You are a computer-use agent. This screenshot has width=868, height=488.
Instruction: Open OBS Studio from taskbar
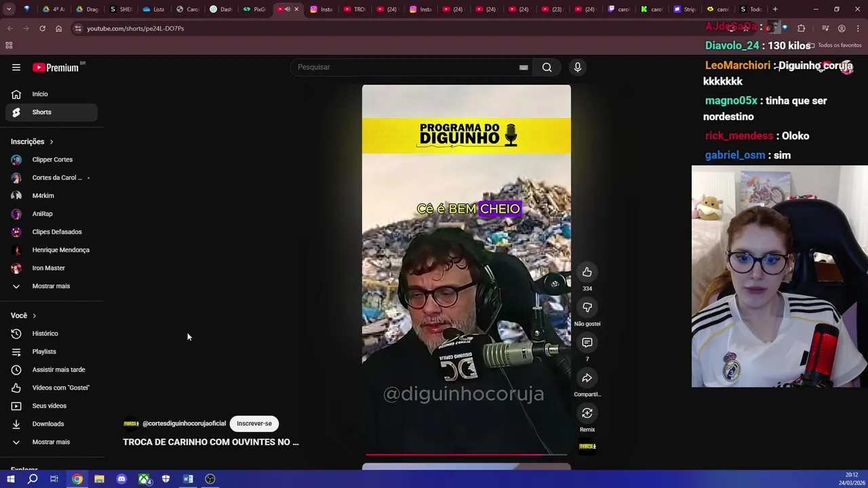point(210,479)
